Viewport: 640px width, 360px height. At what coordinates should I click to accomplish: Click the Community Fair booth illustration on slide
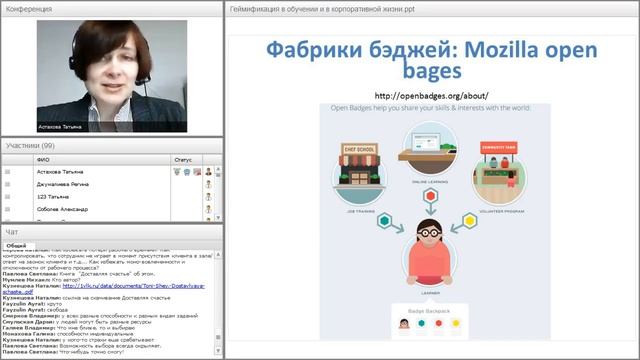point(499,173)
